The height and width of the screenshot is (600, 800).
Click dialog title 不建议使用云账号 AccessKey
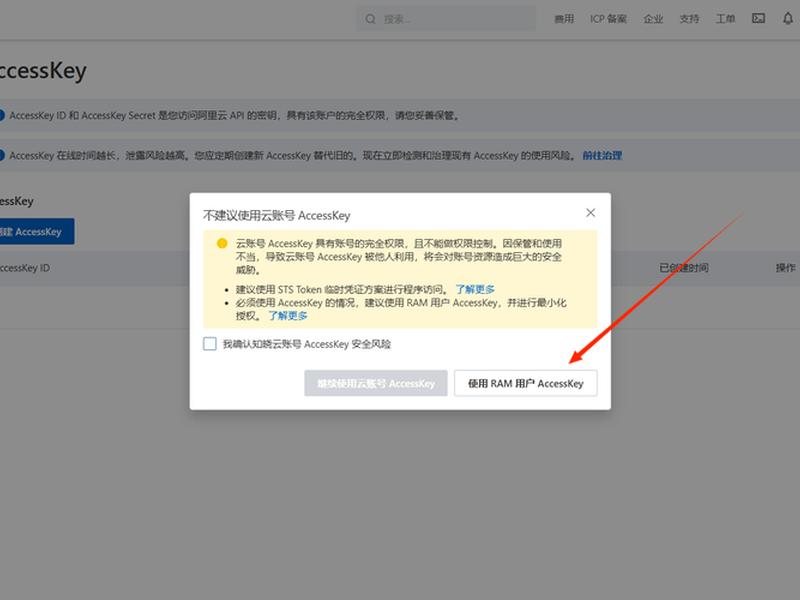(x=277, y=215)
